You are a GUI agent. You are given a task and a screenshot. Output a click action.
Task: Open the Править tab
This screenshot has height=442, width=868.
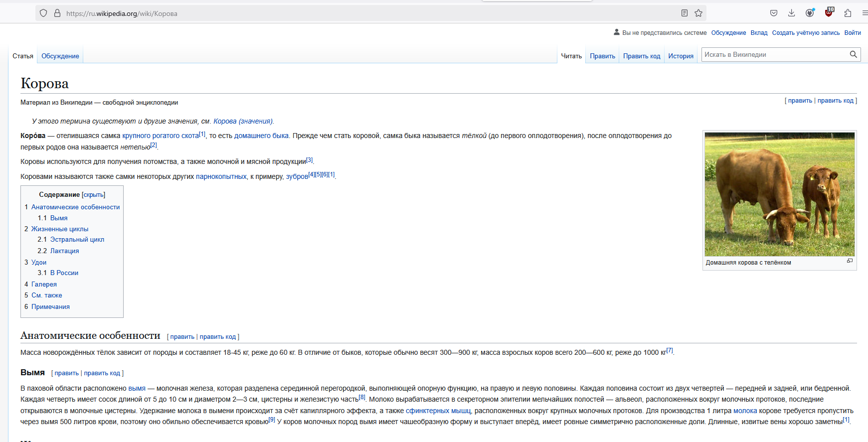pyautogui.click(x=603, y=56)
